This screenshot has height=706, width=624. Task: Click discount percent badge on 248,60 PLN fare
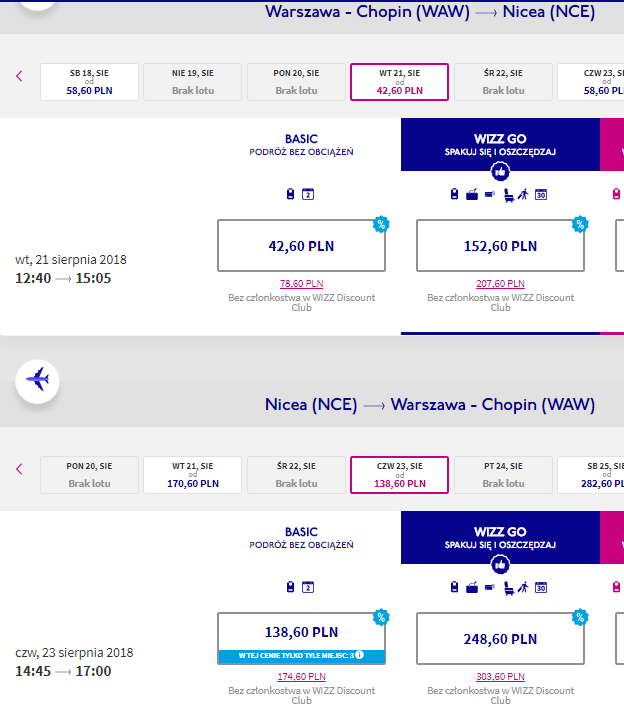click(x=580, y=617)
